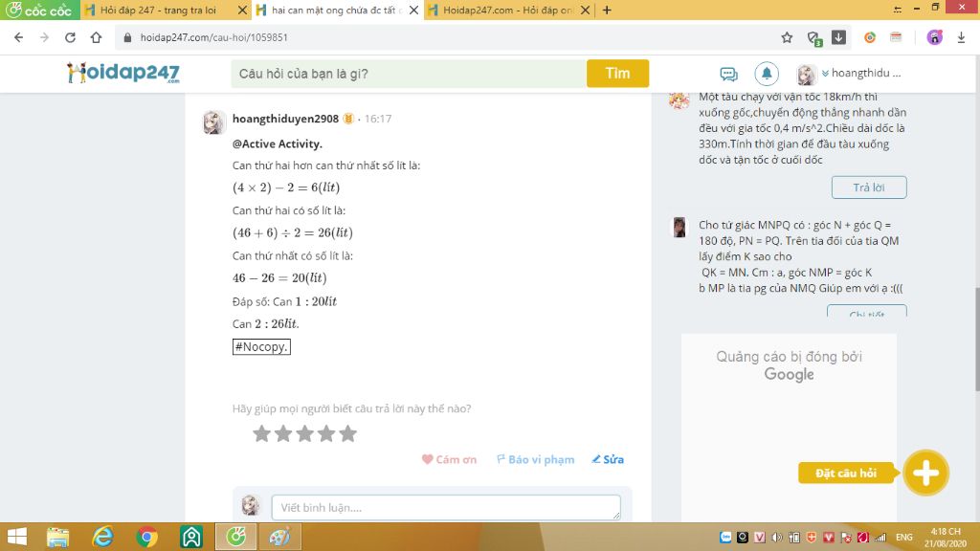980x551 pixels.
Task: Report answer with Báo vi phạm
Action: (x=536, y=459)
